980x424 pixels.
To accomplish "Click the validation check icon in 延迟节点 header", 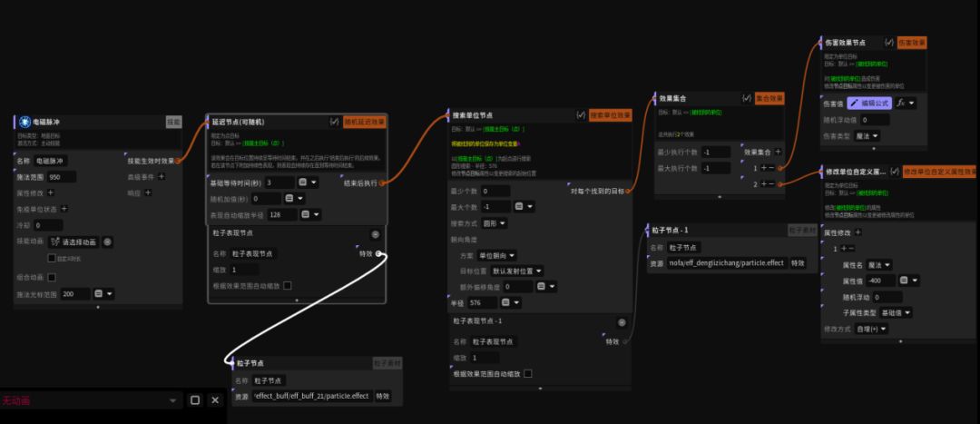I will pyautogui.click(x=334, y=122).
